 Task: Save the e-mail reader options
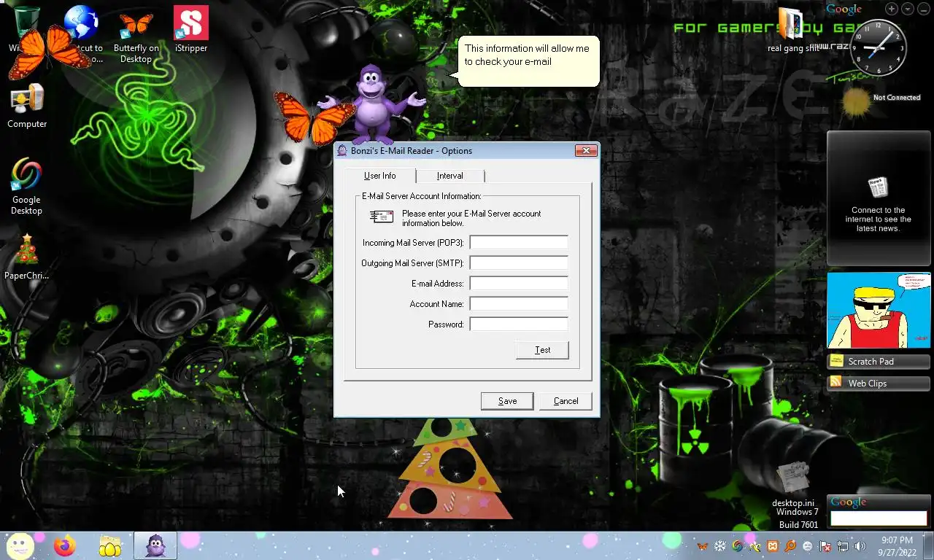pyautogui.click(x=507, y=401)
